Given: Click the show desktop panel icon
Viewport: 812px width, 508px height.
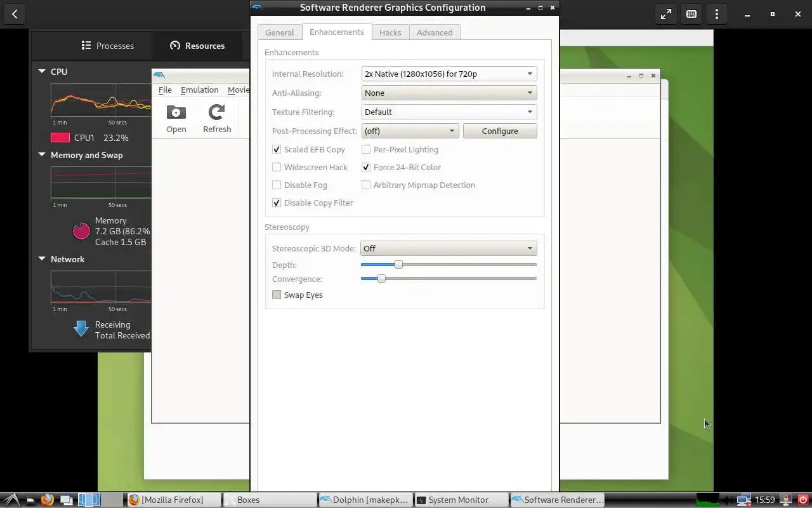Looking at the screenshot, I should tap(66, 500).
